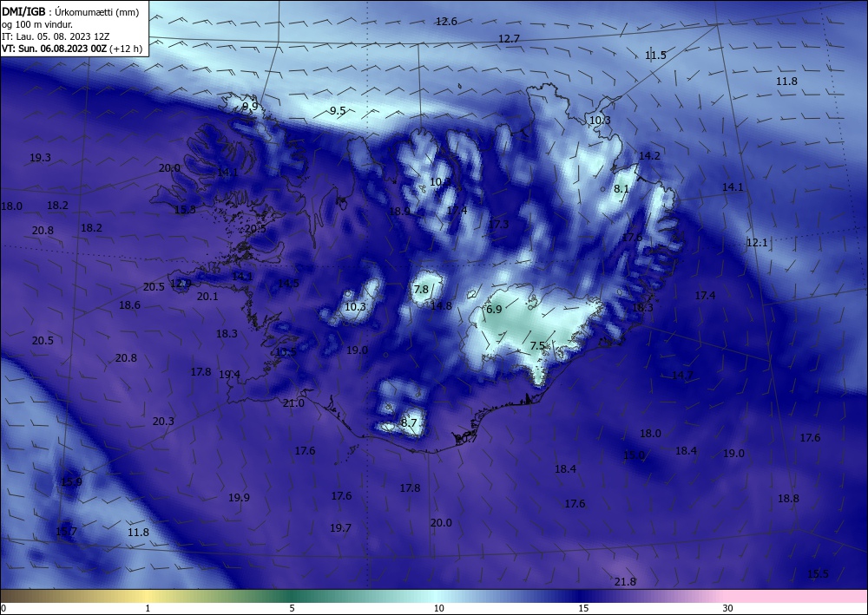The width and height of the screenshot is (868, 615).
Task: Click the 'DMI/IGB : Úrkomumætti (mm)' title text
Action: click(x=69, y=11)
